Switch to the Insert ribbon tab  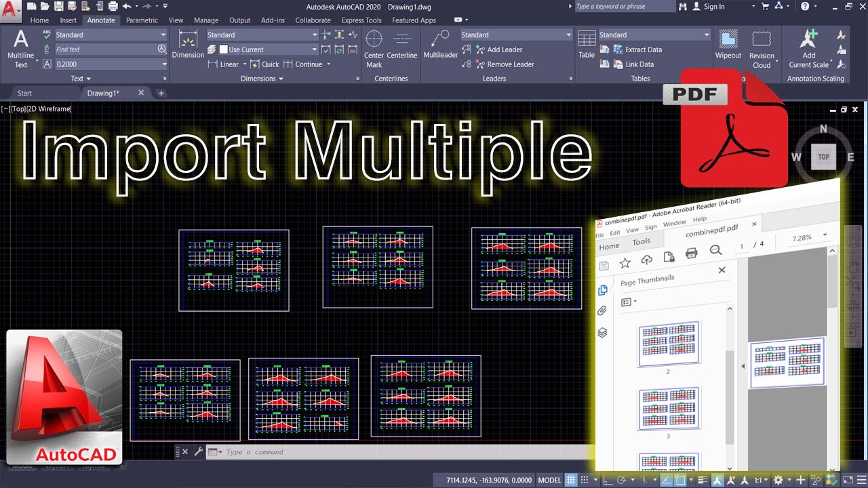tap(68, 20)
